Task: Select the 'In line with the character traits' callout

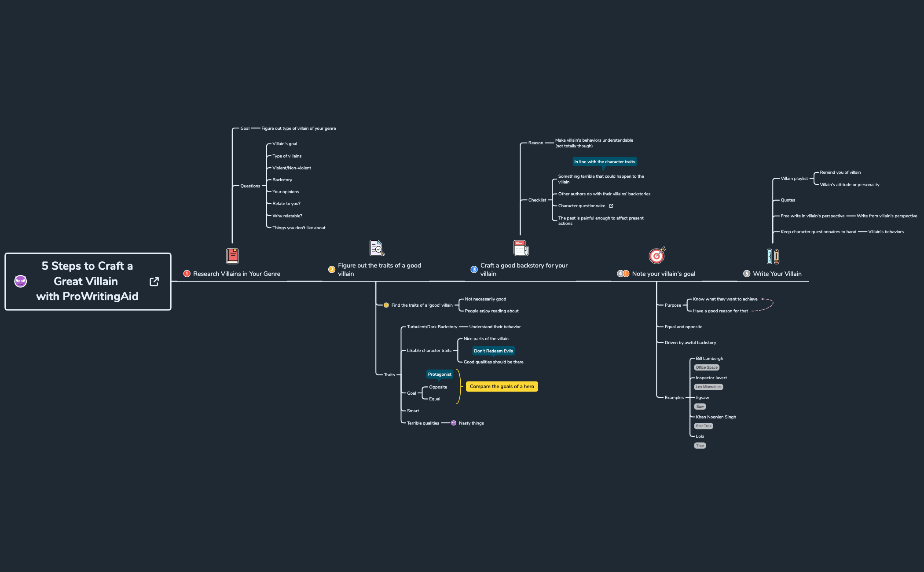Action: click(605, 162)
